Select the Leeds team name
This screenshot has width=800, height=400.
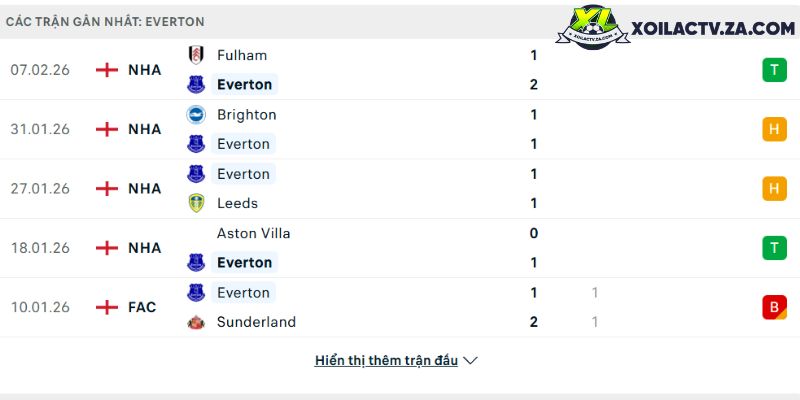237,203
